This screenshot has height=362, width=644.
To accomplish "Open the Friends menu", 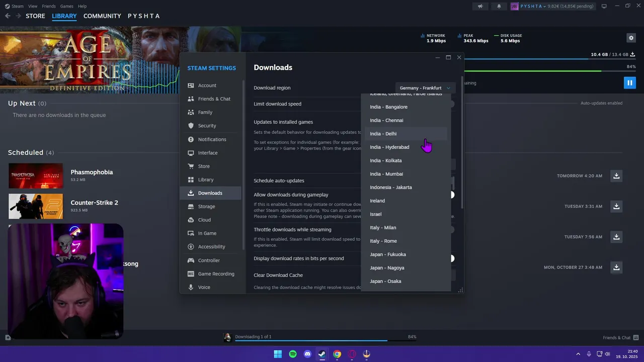I will click(49, 6).
